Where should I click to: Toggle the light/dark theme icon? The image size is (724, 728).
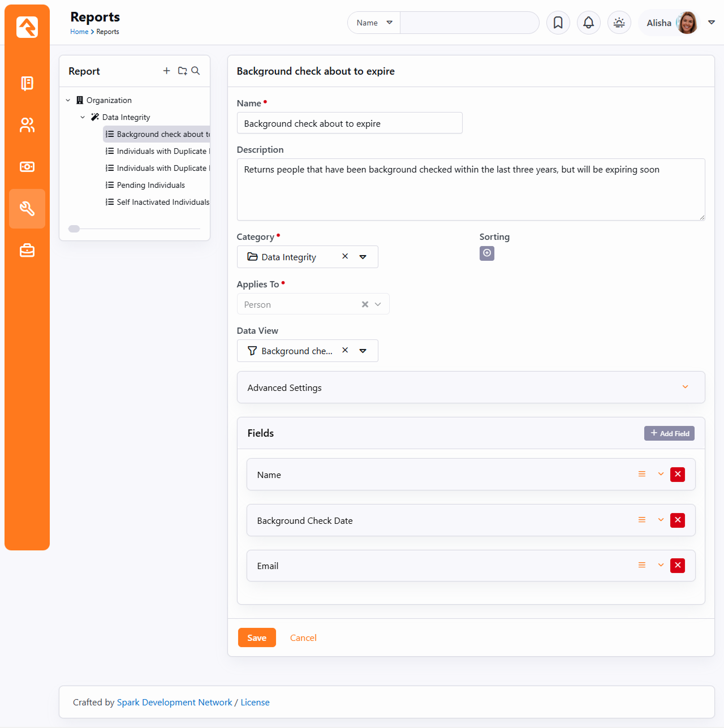(x=619, y=23)
